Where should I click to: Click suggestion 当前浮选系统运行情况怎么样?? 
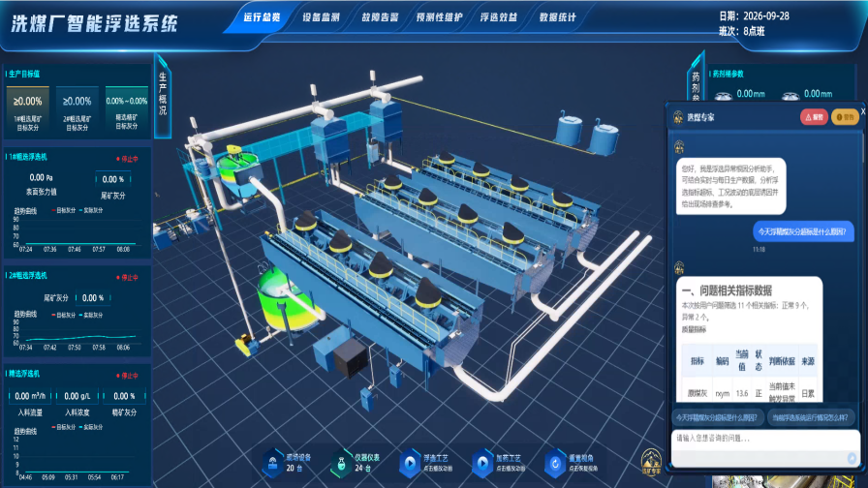[x=811, y=417]
